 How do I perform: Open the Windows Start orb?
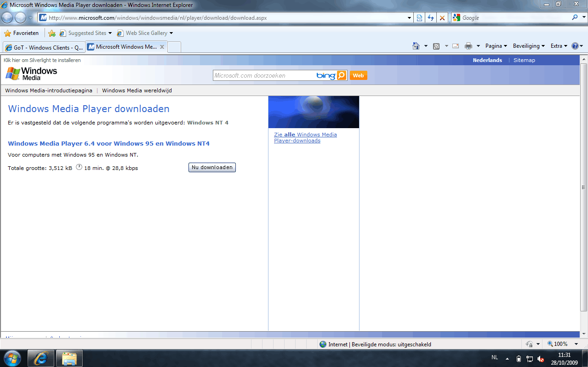coord(12,358)
